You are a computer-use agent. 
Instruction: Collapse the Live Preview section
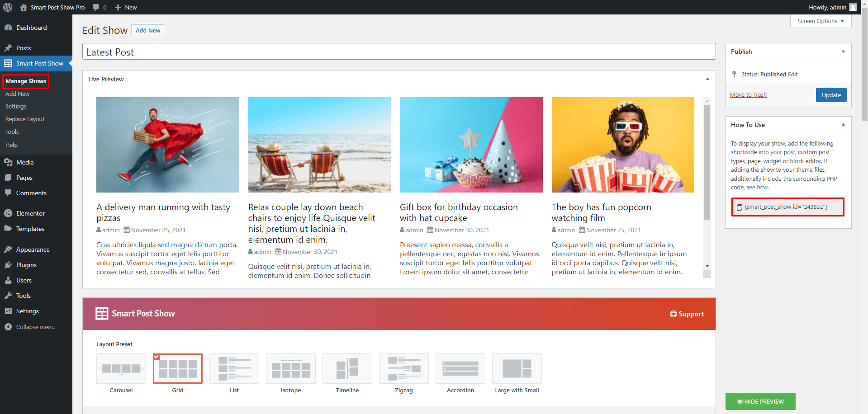coord(707,79)
